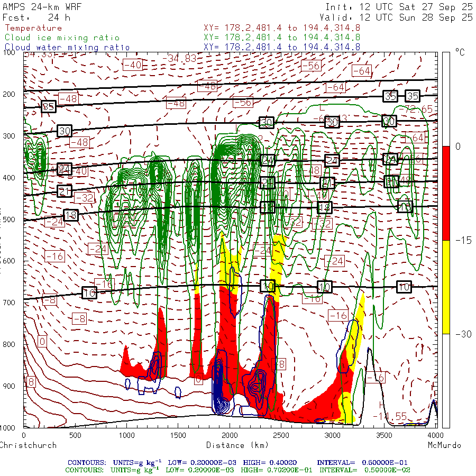
Task: Pick the white colorbar segment above 0 °C
Action: click(x=446, y=99)
